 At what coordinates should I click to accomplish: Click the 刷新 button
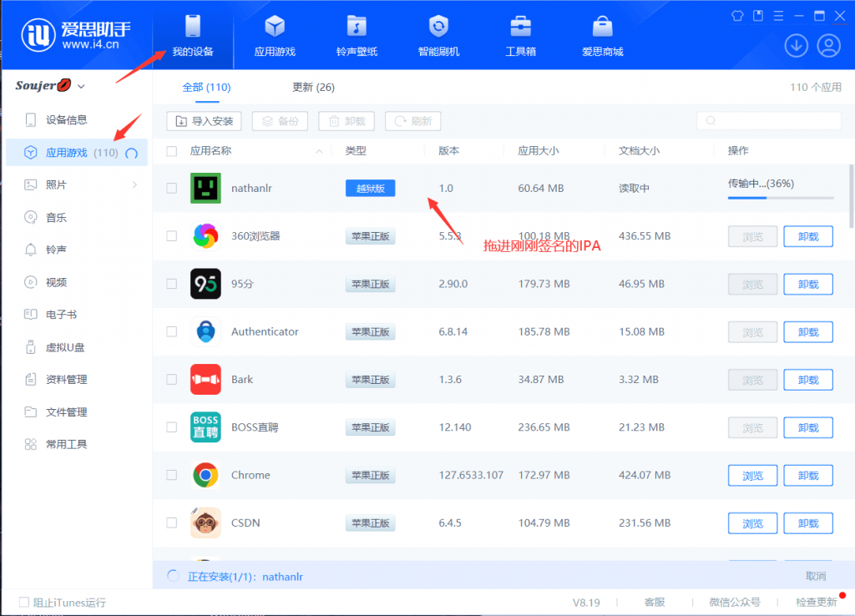click(412, 121)
